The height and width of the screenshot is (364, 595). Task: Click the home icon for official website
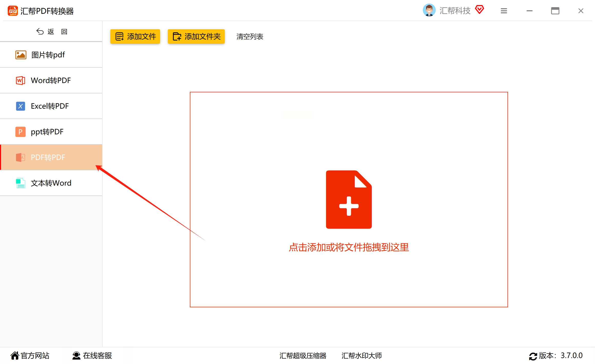tap(15, 356)
